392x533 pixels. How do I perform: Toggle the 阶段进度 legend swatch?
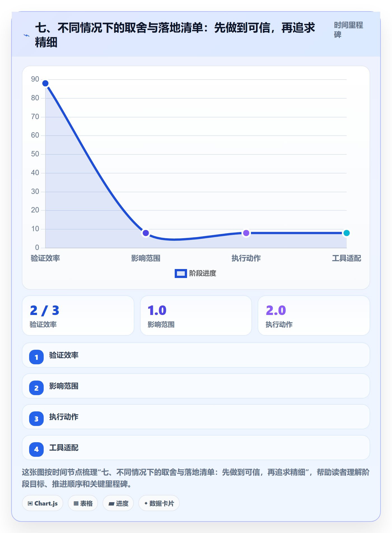[x=181, y=274]
